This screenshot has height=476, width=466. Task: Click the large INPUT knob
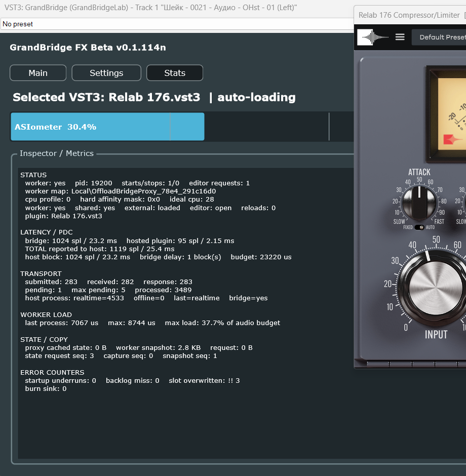pyautogui.click(x=435, y=288)
